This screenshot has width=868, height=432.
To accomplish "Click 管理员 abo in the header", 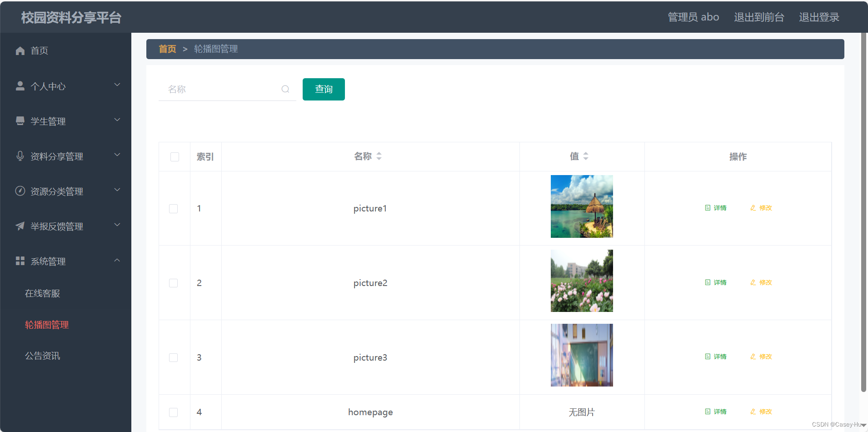I will (693, 17).
